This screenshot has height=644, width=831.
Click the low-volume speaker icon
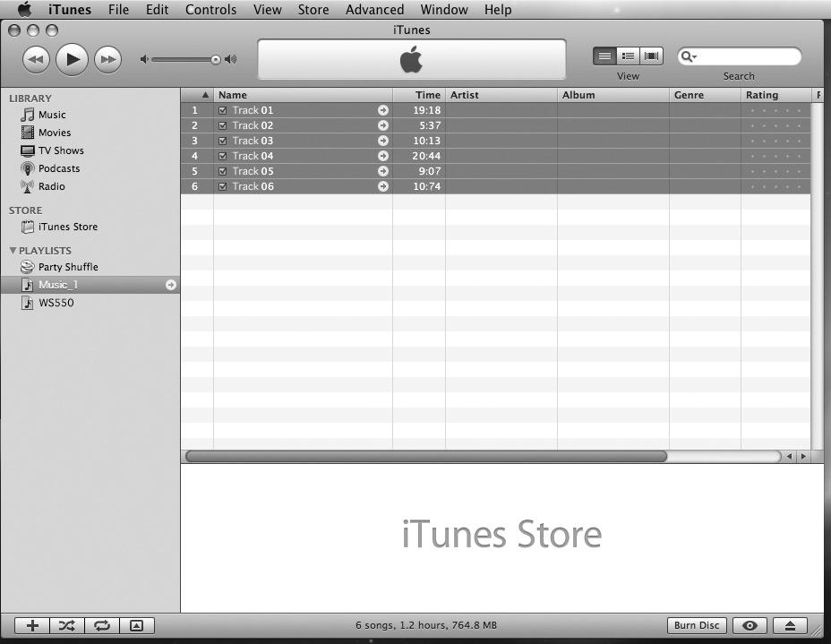click(x=144, y=59)
